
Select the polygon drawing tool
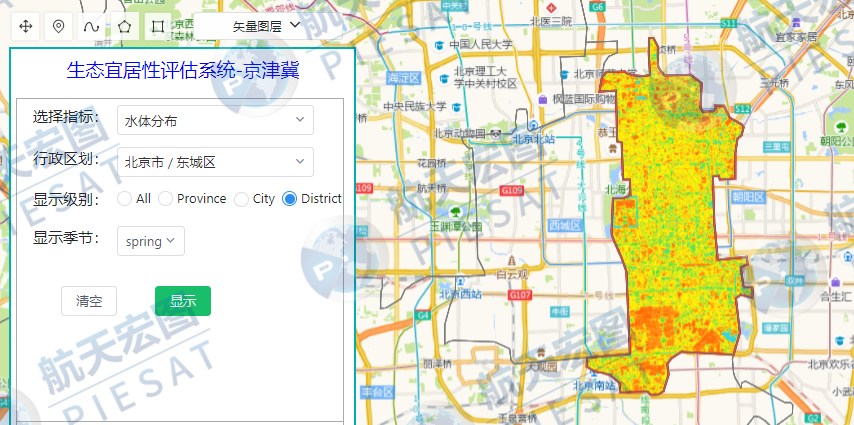point(125,26)
